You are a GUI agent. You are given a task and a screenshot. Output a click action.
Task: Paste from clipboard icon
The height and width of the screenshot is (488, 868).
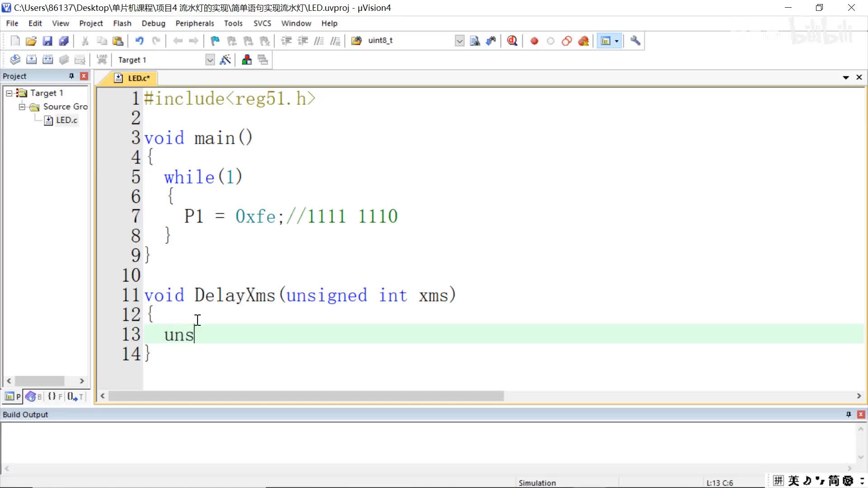[118, 41]
